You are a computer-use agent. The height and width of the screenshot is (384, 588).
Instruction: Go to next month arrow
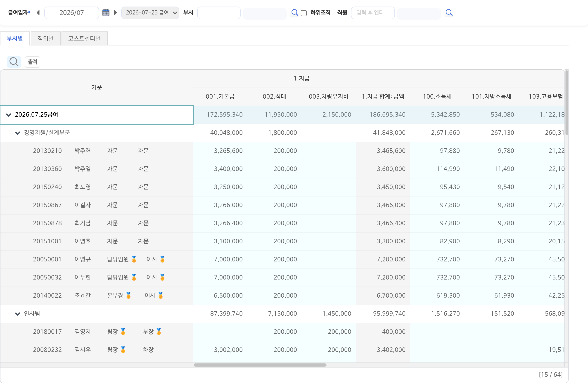pyautogui.click(x=115, y=13)
